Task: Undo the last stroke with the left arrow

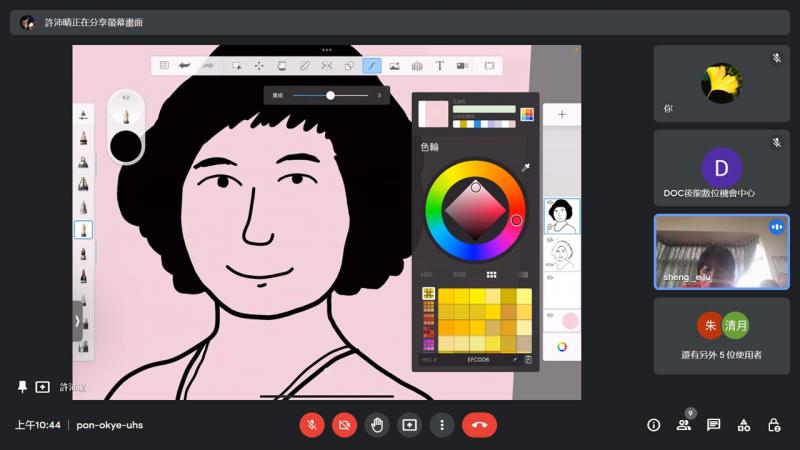Action: pyautogui.click(x=185, y=65)
